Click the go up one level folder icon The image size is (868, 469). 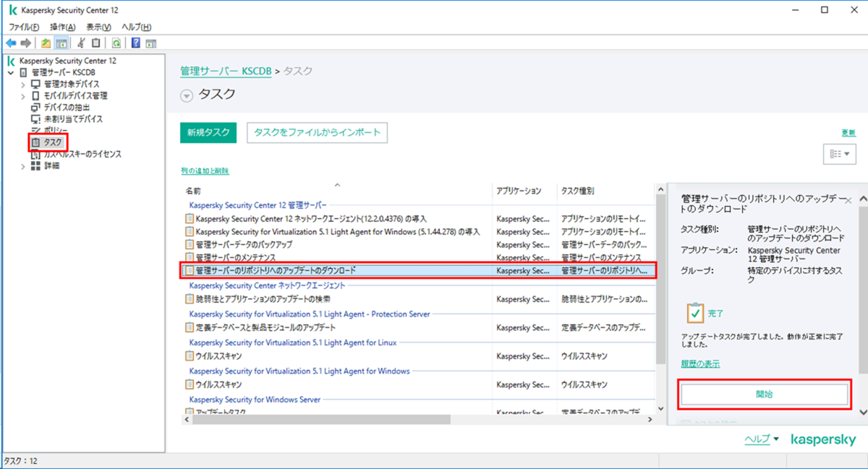coord(46,43)
